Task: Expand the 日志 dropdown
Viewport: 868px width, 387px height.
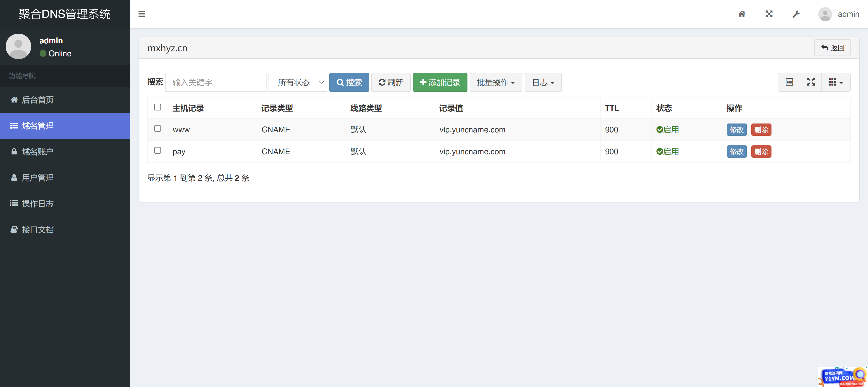Action: [543, 82]
